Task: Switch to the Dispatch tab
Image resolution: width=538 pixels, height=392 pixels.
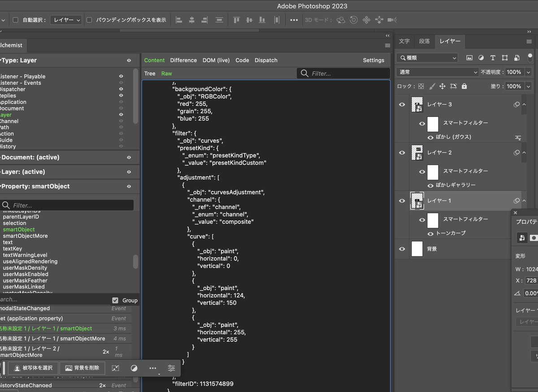Action: [266, 60]
